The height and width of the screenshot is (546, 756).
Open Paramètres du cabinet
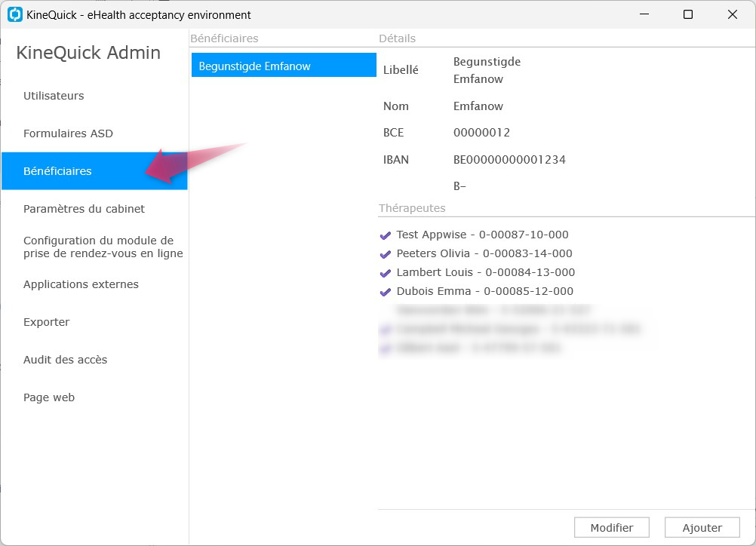tap(84, 209)
